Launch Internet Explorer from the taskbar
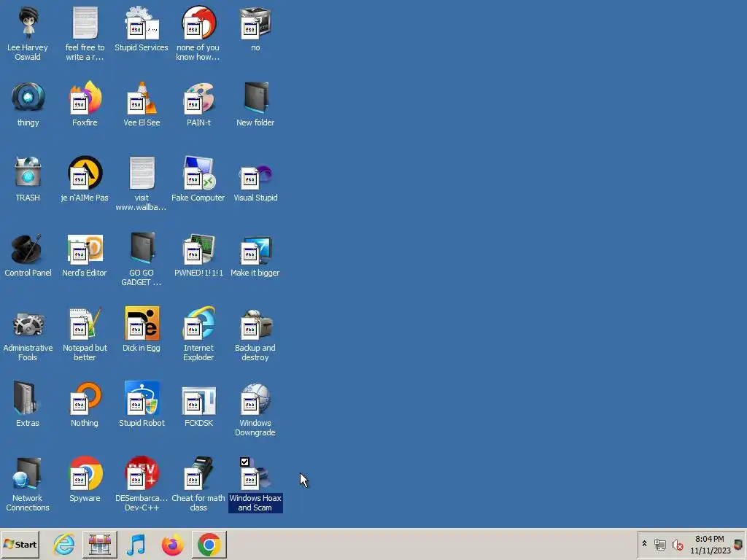 point(63,545)
